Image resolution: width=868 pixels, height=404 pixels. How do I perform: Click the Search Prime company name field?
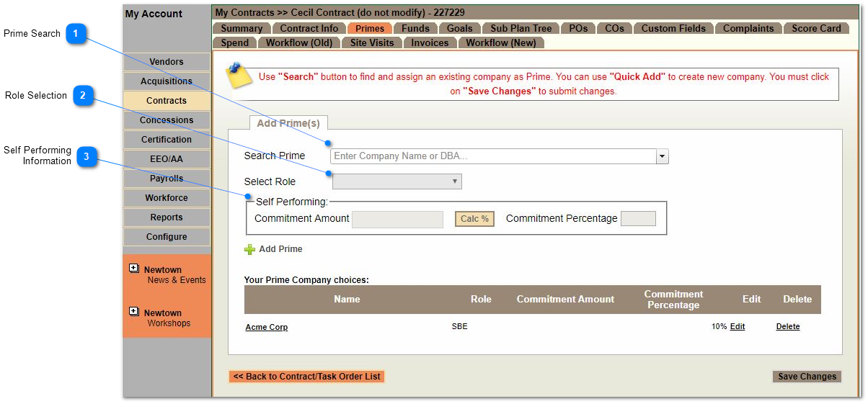coord(492,156)
